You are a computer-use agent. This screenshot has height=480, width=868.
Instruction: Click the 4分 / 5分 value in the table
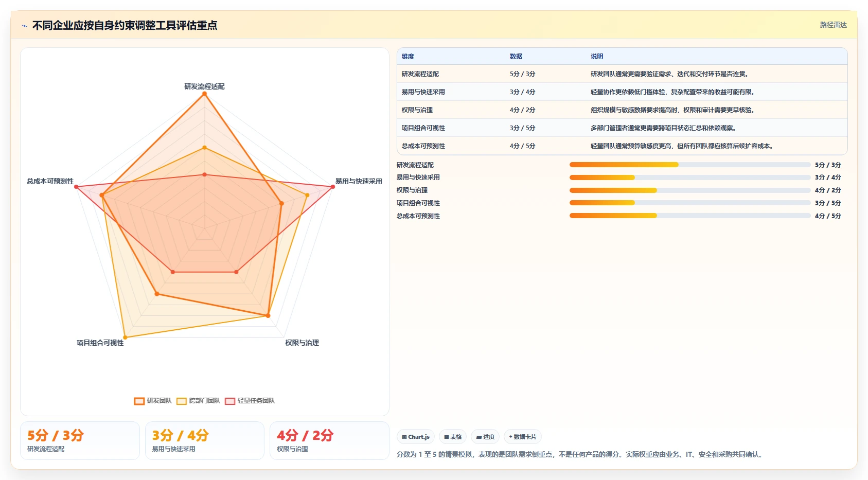pos(523,146)
